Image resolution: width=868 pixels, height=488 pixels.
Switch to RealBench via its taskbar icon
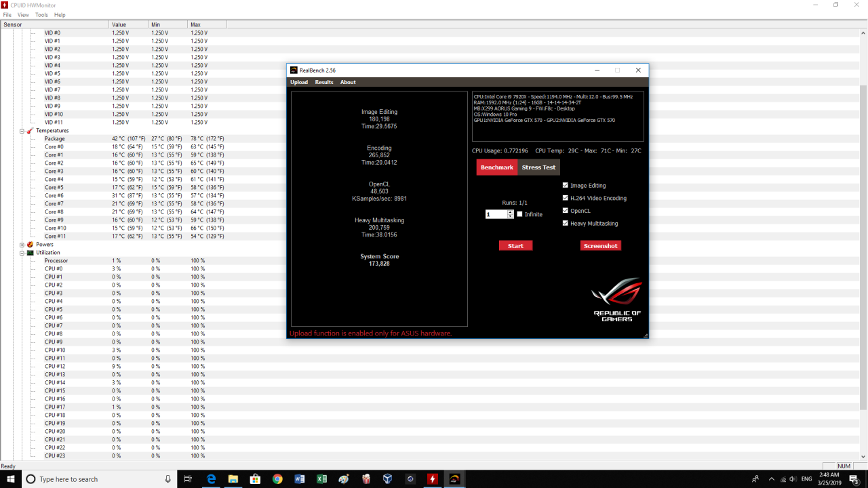click(454, 479)
